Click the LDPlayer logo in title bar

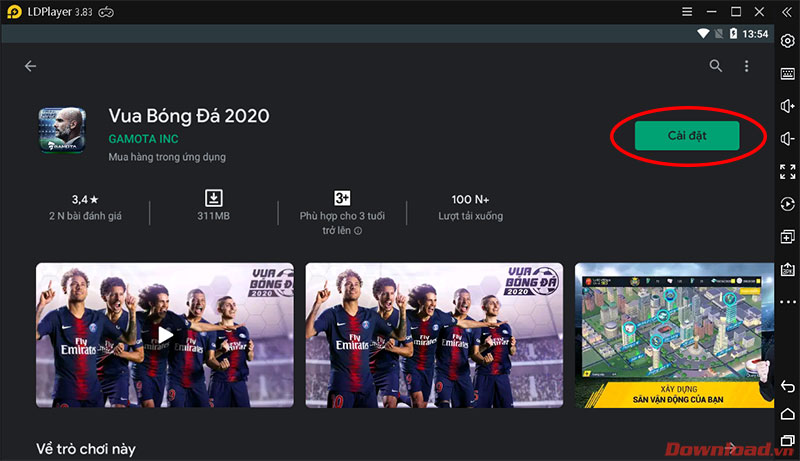(14, 12)
